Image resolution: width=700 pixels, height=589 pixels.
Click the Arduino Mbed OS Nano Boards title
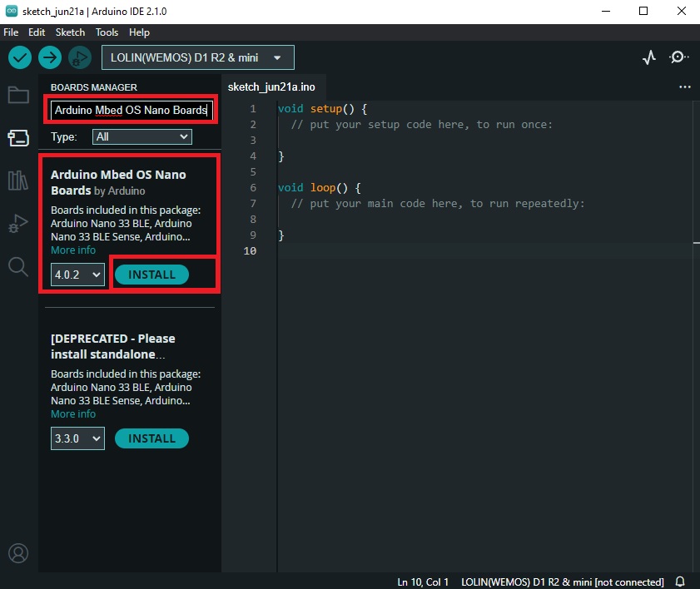(x=118, y=182)
